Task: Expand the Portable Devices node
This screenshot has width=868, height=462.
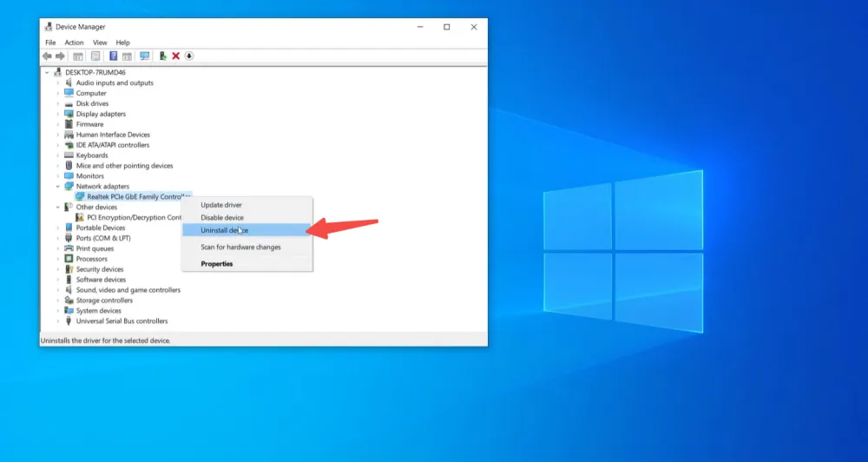Action: coord(57,228)
